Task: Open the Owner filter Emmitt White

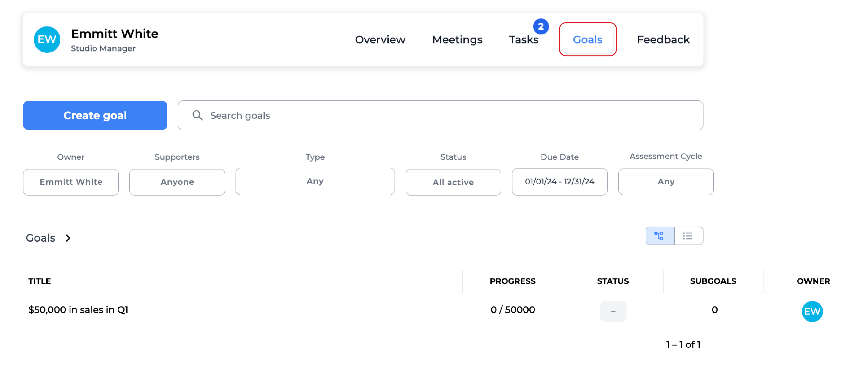Action: click(x=71, y=182)
